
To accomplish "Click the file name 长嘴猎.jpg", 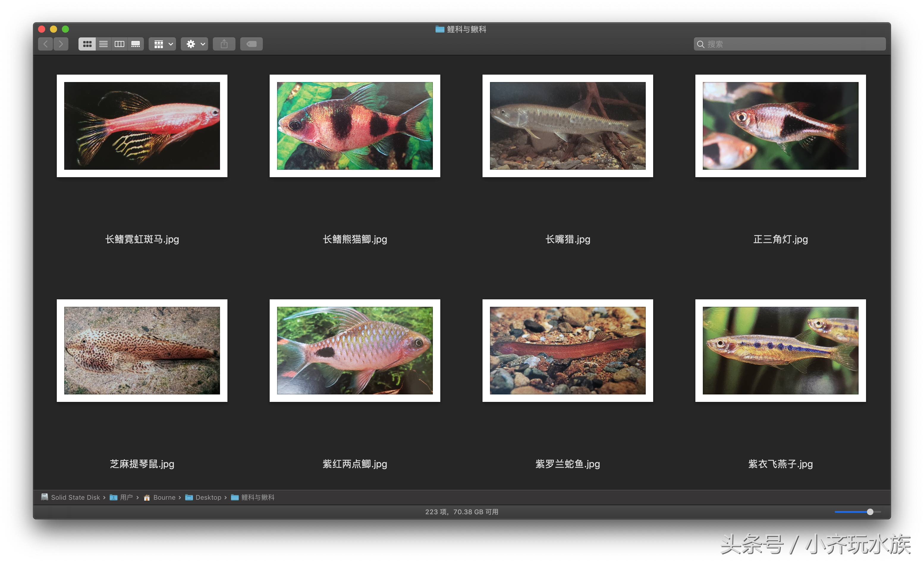I will coord(568,239).
